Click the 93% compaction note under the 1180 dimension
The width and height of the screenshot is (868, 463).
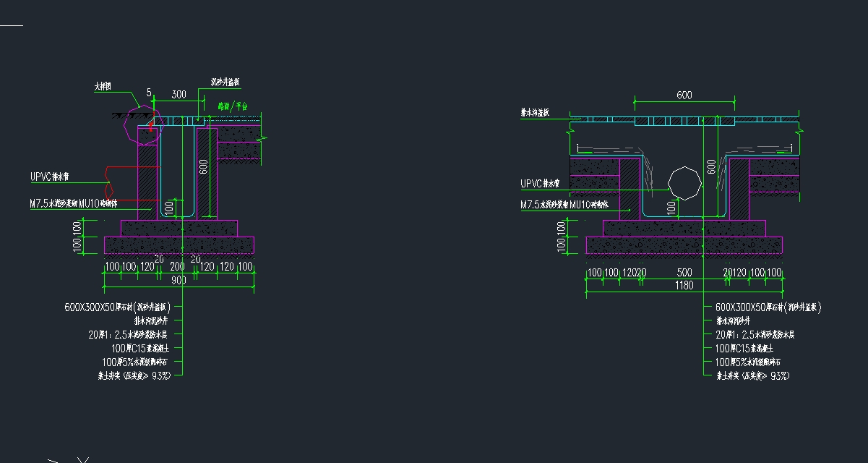[752, 375]
